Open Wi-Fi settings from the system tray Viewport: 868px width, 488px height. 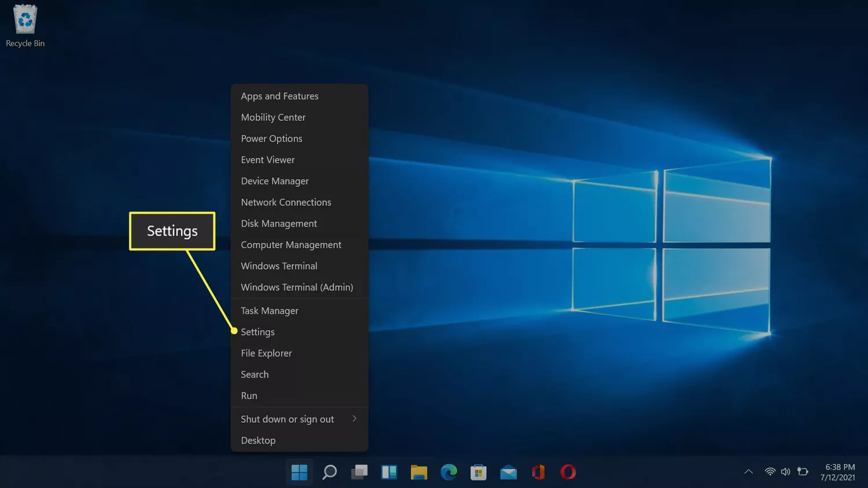click(770, 471)
